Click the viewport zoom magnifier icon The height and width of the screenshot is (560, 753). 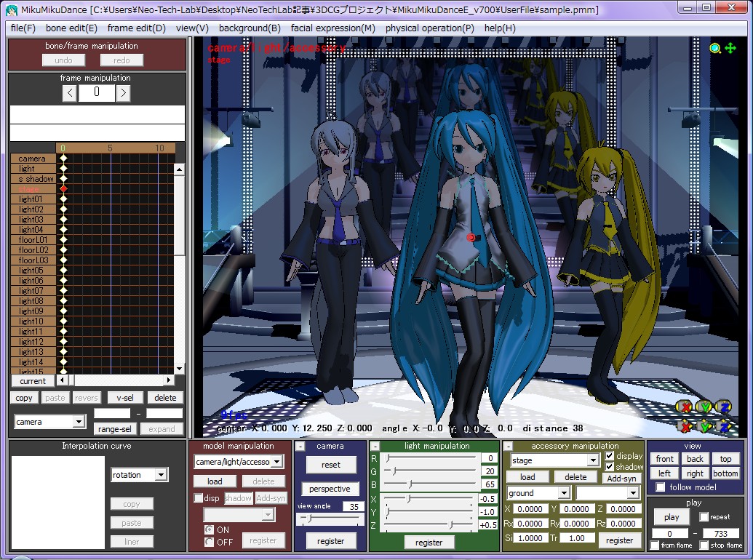coord(715,48)
